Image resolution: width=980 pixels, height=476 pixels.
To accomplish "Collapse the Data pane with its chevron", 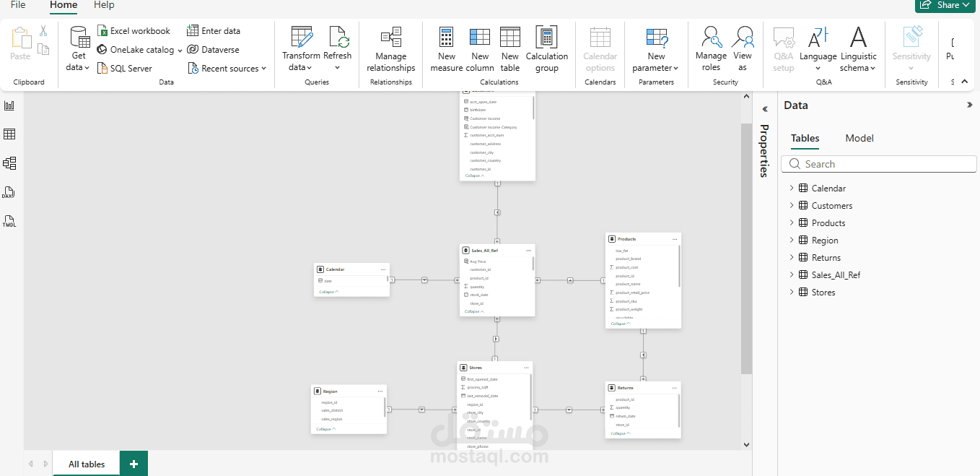I will tap(969, 105).
